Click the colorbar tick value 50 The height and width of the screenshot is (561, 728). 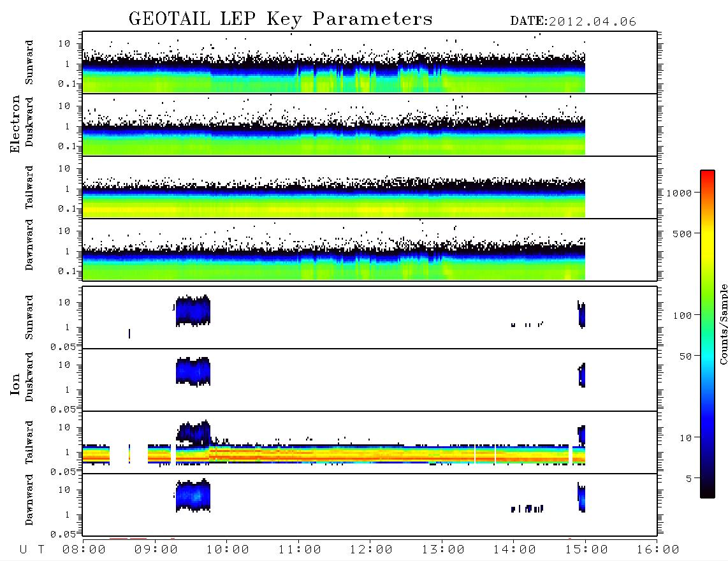(x=686, y=356)
